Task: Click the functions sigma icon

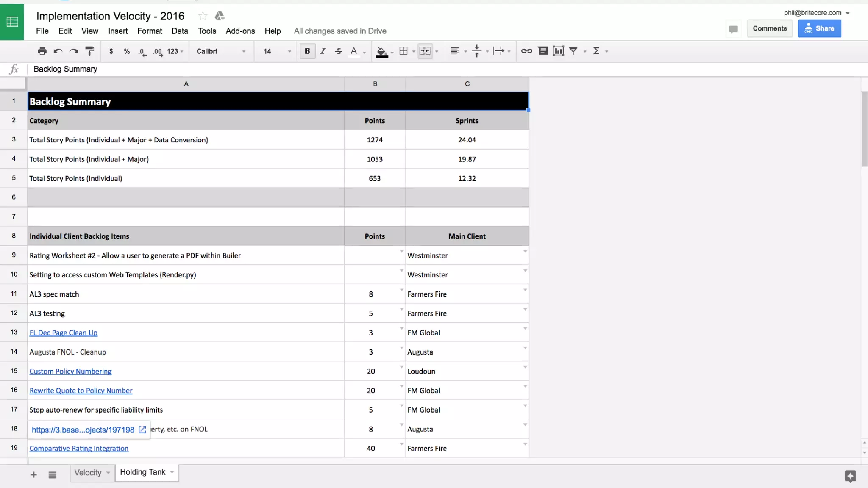Action: [596, 51]
